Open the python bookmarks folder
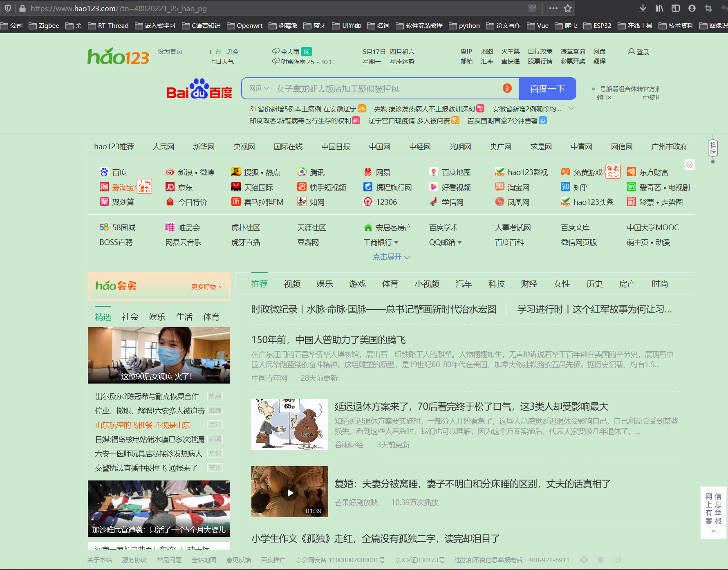This screenshot has width=728, height=570. [464, 25]
